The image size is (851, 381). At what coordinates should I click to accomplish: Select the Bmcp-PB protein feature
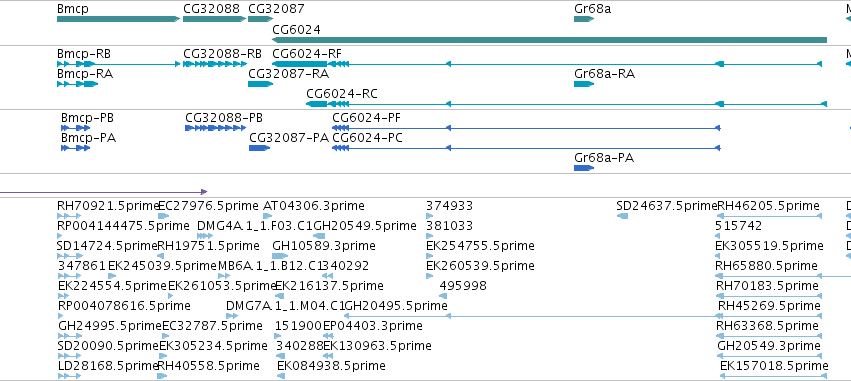(75, 128)
